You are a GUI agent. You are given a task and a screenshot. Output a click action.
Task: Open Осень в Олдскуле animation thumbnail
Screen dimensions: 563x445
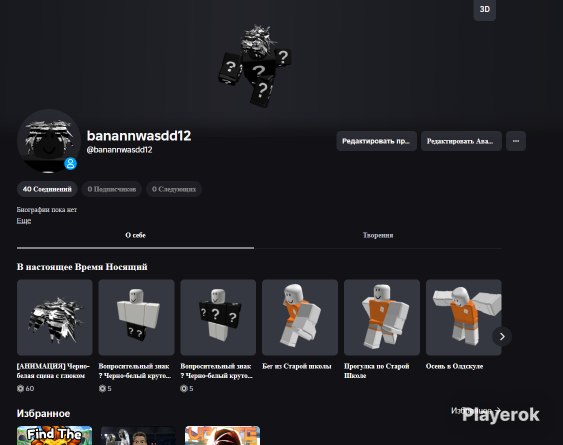click(464, 317)
